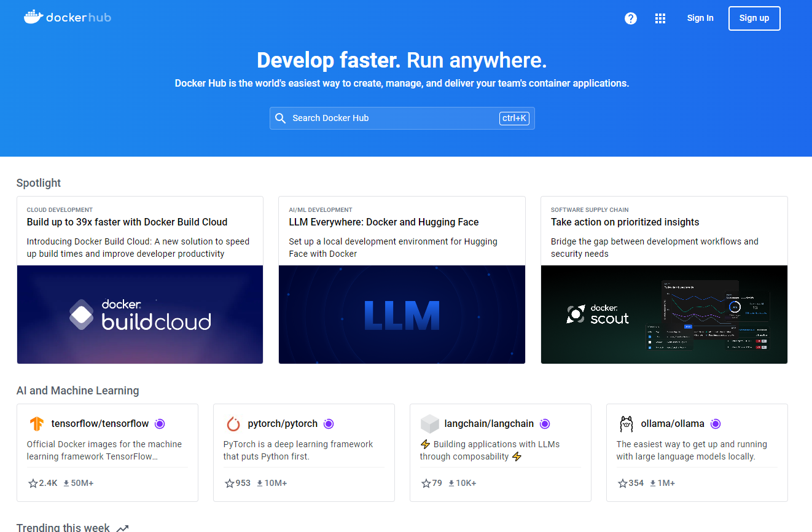Click the purple badge beside tensorflow/tensorflow
812x532 pixels.
point(160,424)
